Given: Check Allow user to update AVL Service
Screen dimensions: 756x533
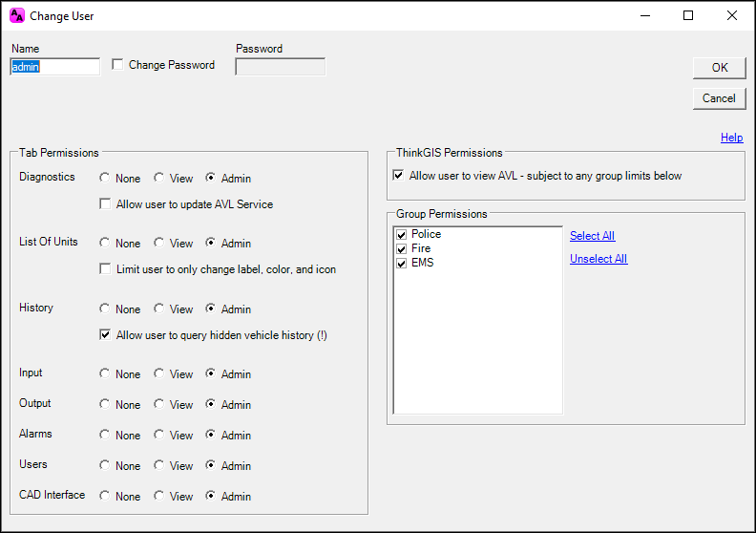Looking at the screenshot, I should [105, 204].
